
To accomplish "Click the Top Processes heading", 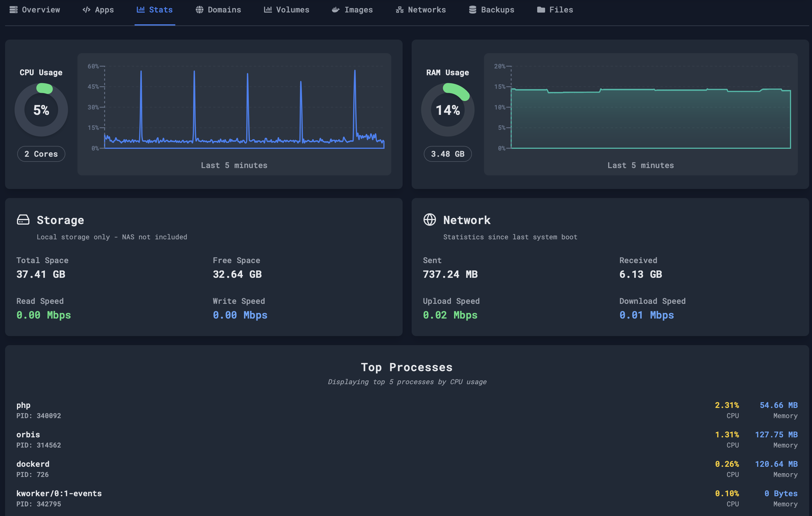I will point(407,367).
